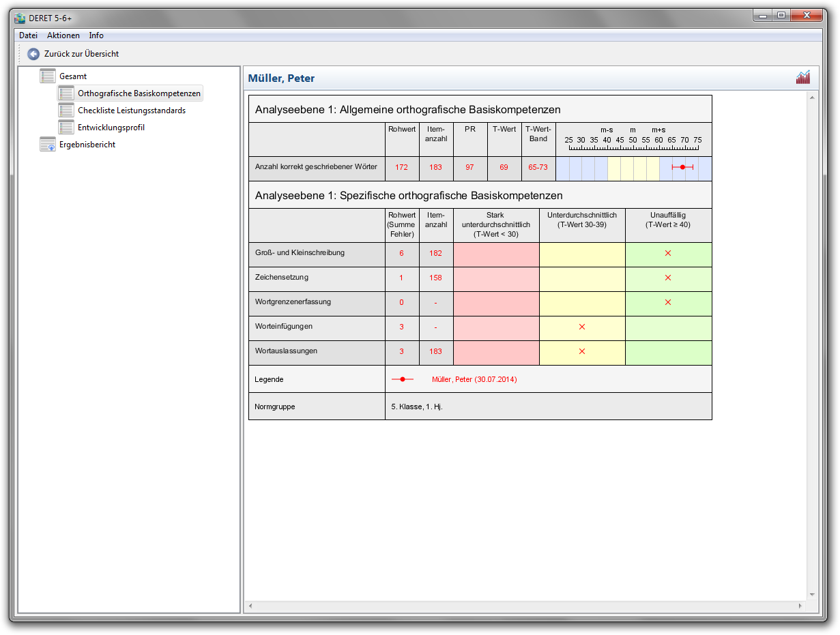This screenshot has height=635, width=840.
Task: Click the horizontal scrollbar left arrow
Action: pos(250,606)
